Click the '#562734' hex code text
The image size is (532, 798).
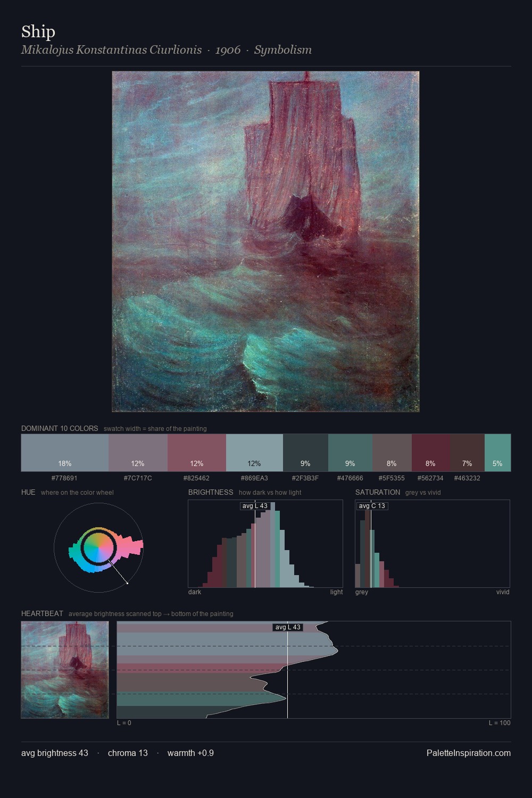(430, 478)
